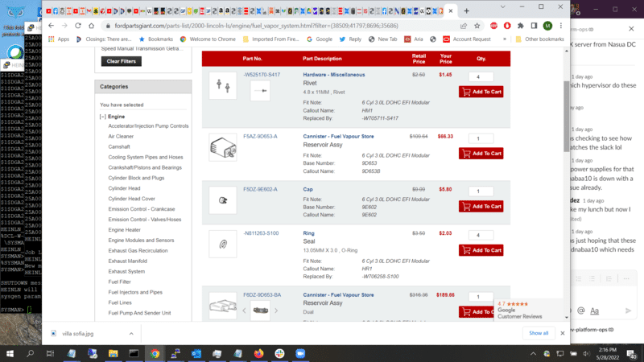Collapse the Engine category tree
Screen dimensions: 644x362
103,117
